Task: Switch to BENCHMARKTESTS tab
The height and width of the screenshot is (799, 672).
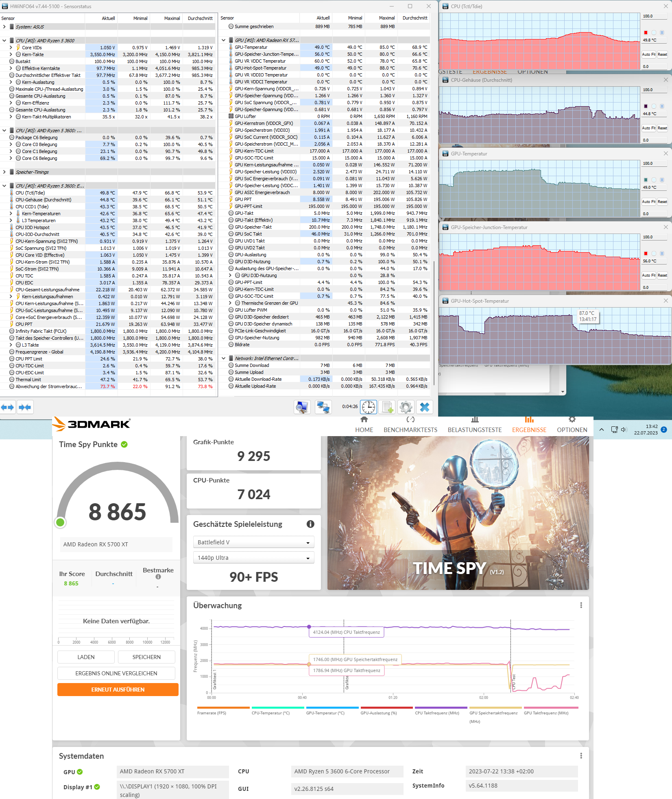Action: tap(410, 430)
